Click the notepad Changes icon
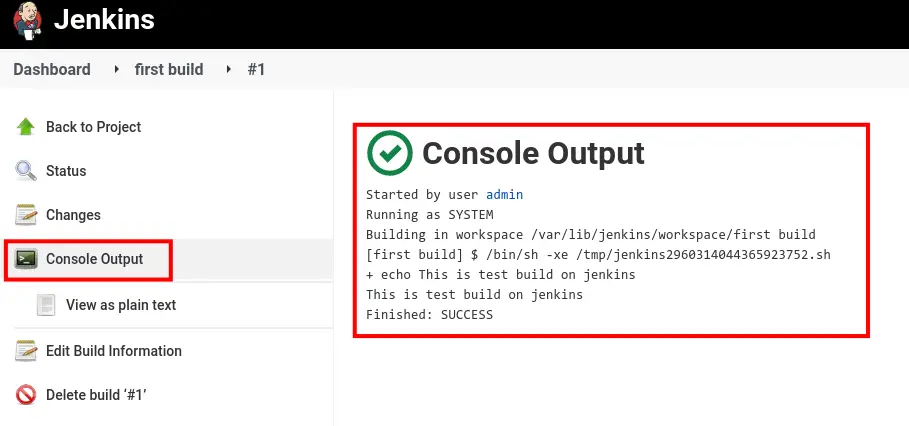The image size is (909, 426). [x=26, y=215]
